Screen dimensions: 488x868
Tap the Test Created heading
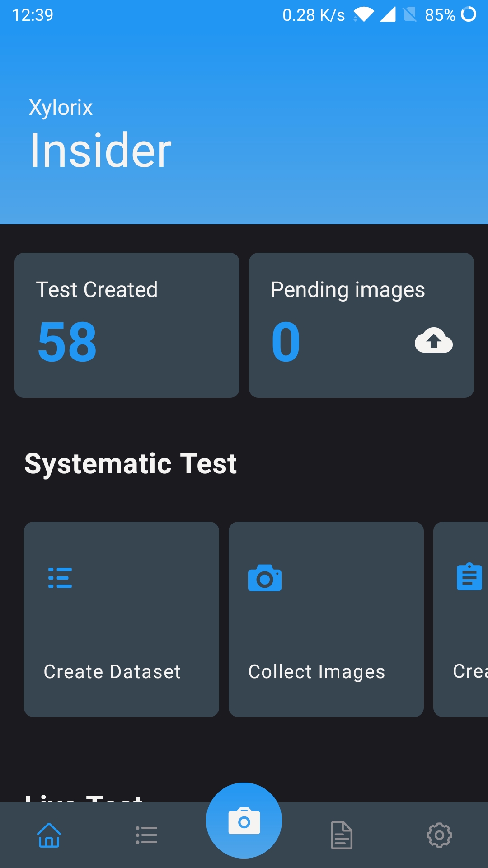point(97,290)
